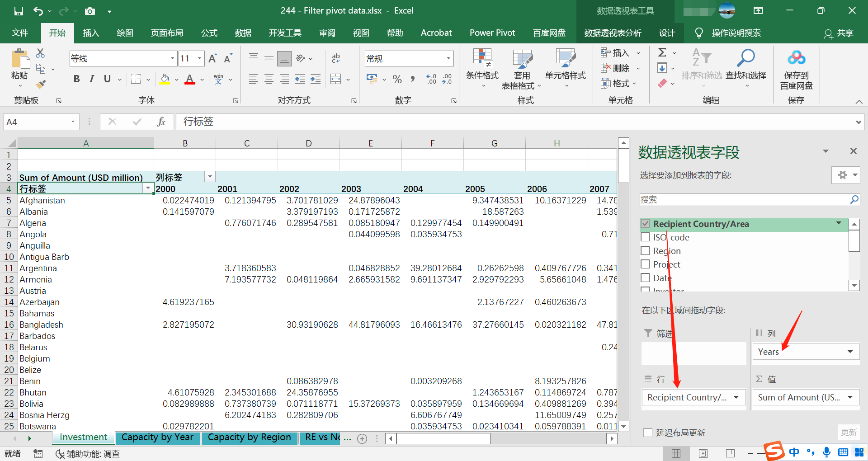Switch to the Power Pivot ribbon tab

coord(492,33)
